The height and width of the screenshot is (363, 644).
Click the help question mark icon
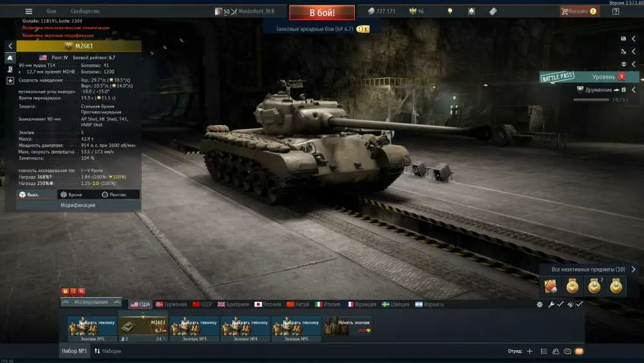(x=616, y=12)
